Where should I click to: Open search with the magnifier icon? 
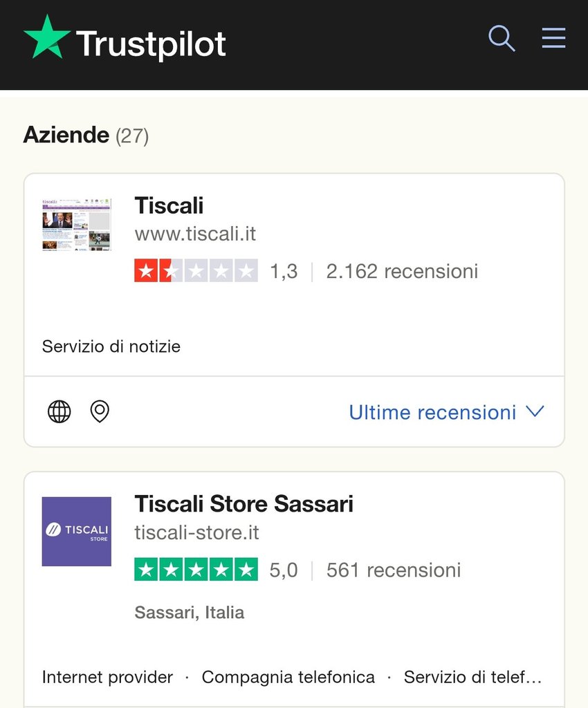coord(502,38)
